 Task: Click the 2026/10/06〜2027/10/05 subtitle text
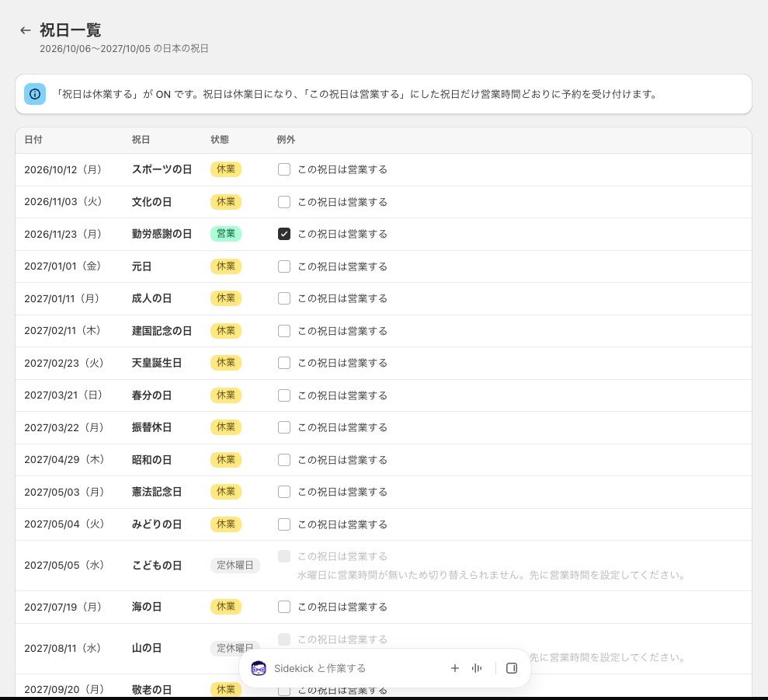pos(124,48)
